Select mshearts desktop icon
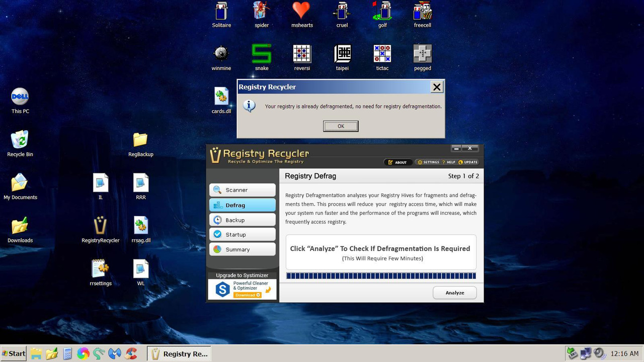The image size is (644, 362). [302, 15]
